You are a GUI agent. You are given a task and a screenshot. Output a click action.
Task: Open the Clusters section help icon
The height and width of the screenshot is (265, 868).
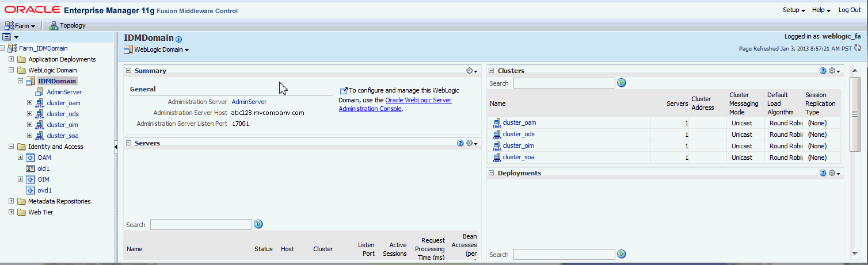click(823, 71)
